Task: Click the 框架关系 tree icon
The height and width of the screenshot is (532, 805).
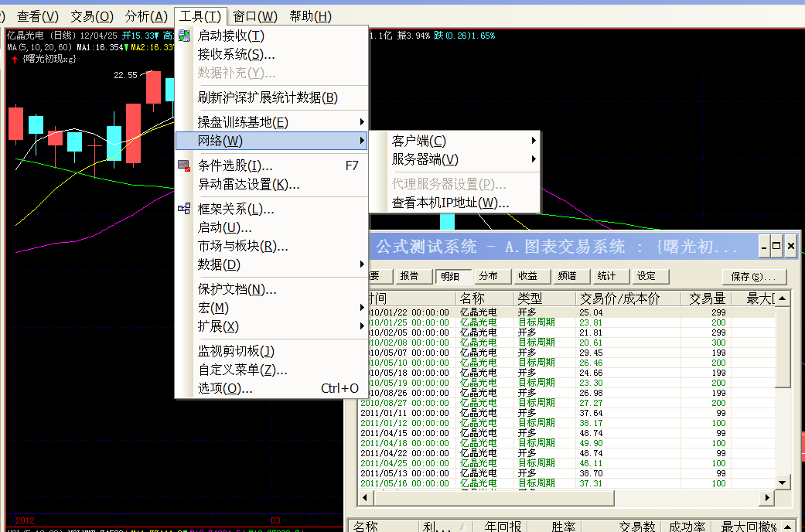Action: pyautogui.click(x=184, y=209)
